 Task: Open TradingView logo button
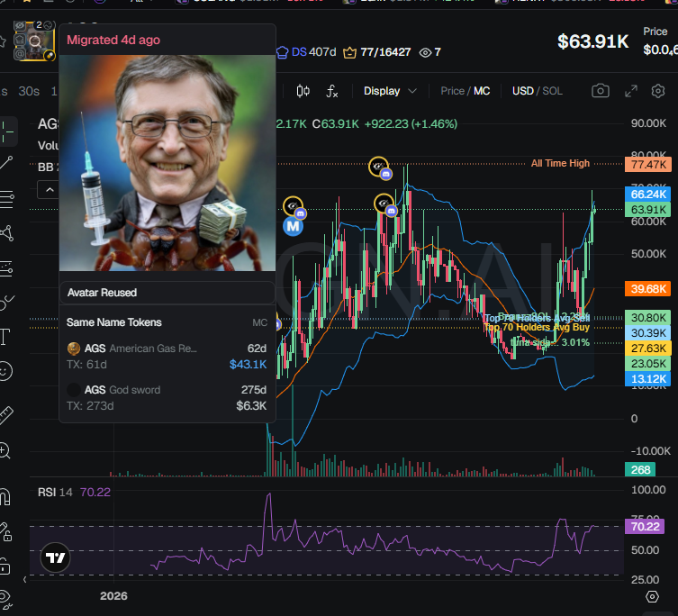(x=55, y=557)
